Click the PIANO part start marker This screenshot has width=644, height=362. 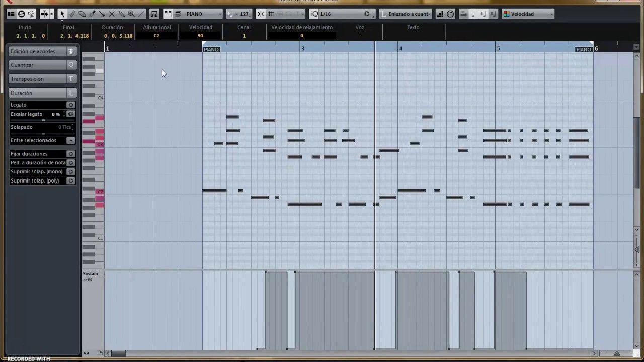[211, 49]
